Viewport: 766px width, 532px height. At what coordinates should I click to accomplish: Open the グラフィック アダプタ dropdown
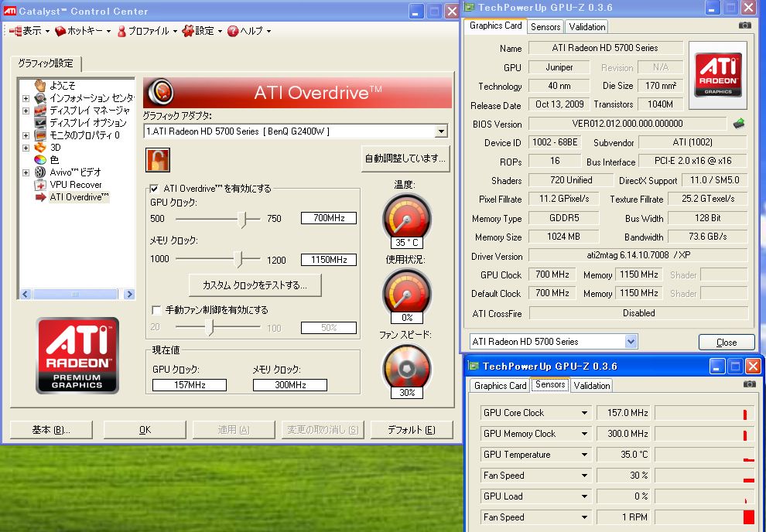point(441,131)
